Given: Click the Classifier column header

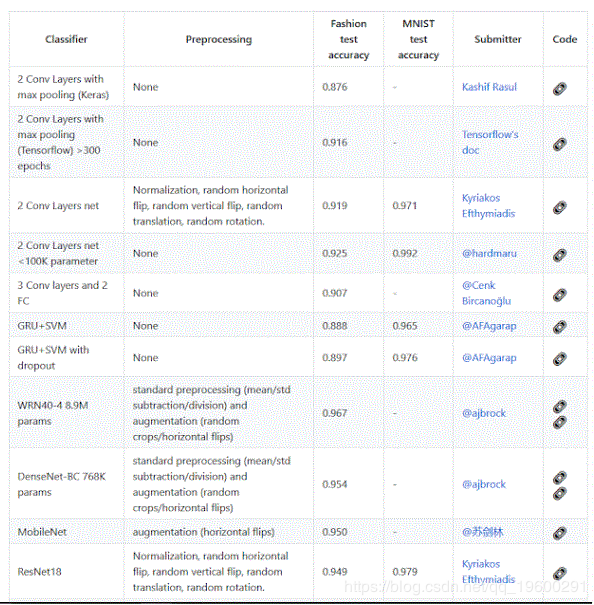Looking at the screenshot, I should coord(66,39).
